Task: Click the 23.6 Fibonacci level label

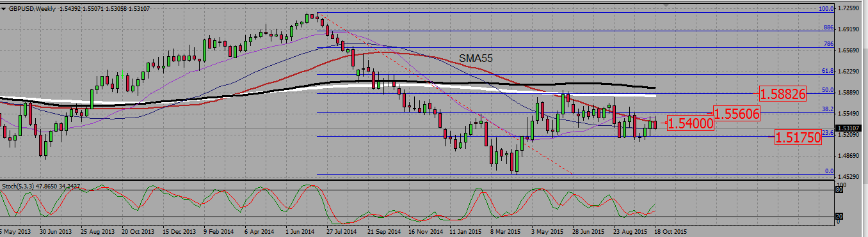Action: click(x=827, y=133)
